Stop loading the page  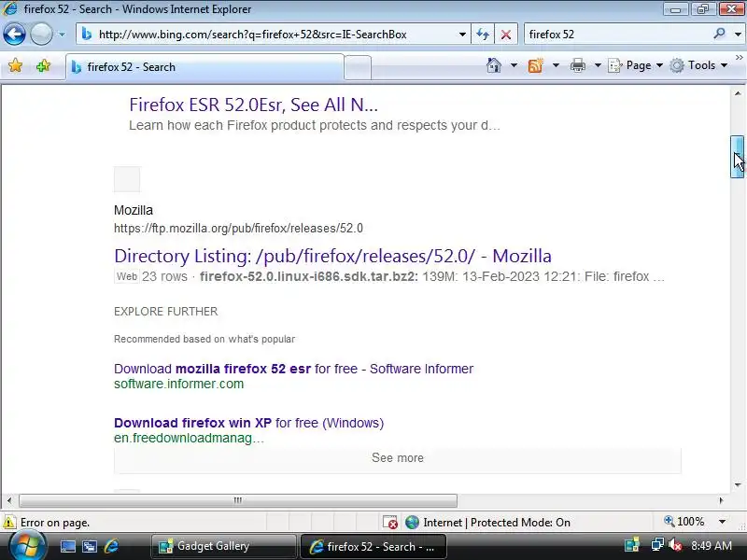point(506,35)
